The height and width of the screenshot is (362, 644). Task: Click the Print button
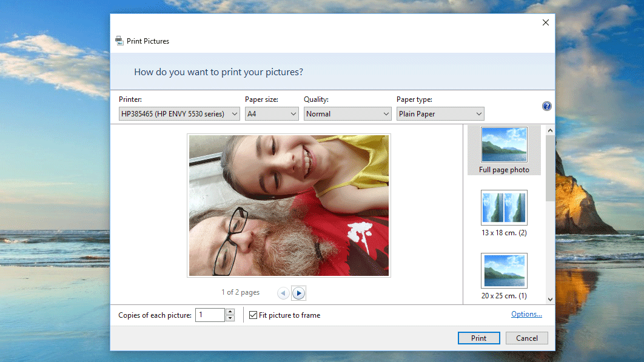479,338
